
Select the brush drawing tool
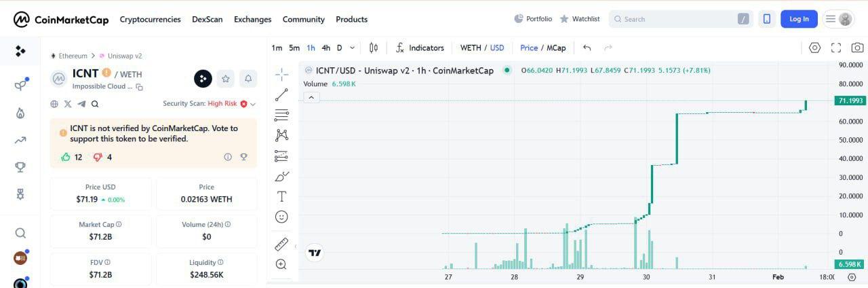tap(281, 176)
